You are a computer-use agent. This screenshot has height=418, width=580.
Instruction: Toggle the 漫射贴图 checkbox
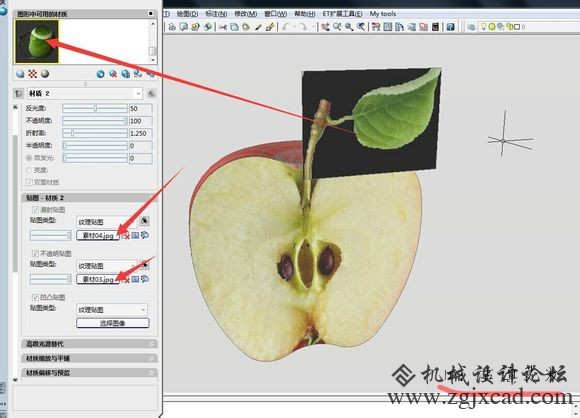36,210
